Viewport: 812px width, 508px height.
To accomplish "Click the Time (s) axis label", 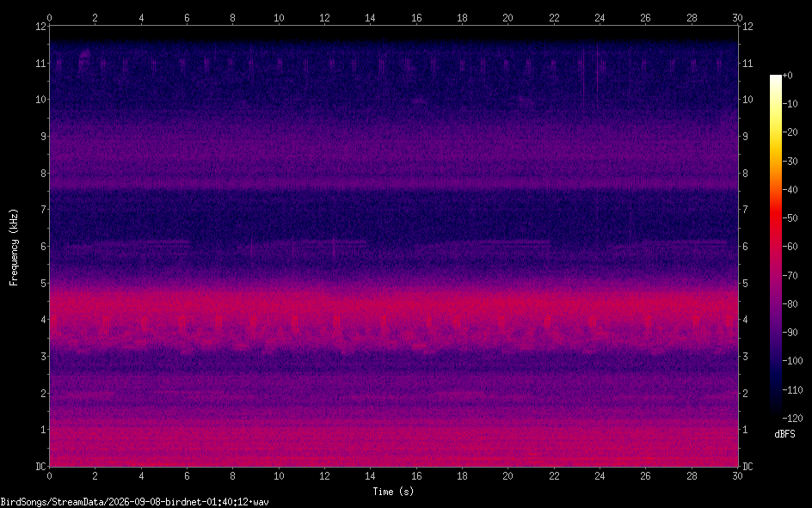I will tap(394, 492).
